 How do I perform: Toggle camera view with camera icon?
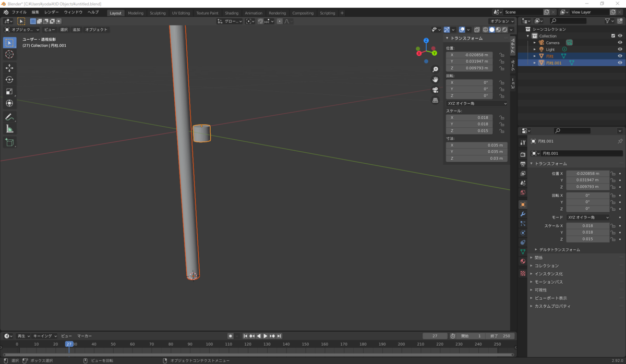pyautogui.click(x=435, y=90)
